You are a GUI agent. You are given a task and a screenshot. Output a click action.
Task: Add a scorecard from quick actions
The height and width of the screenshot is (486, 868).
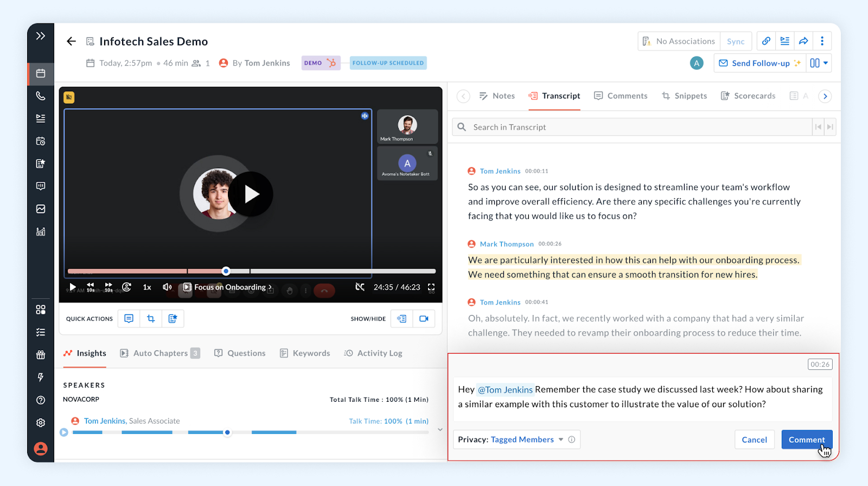click(x=173, y=319)
